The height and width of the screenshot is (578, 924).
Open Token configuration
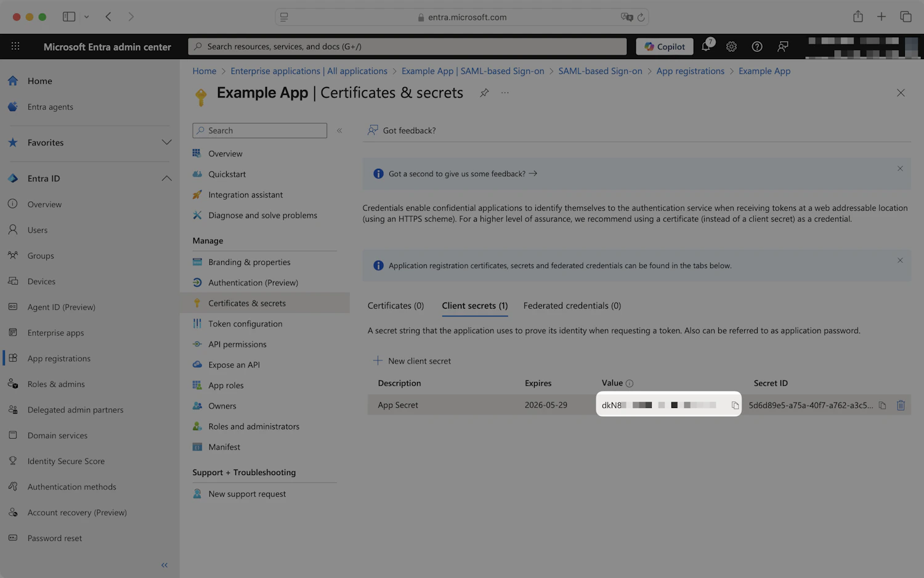coord(245,324)
